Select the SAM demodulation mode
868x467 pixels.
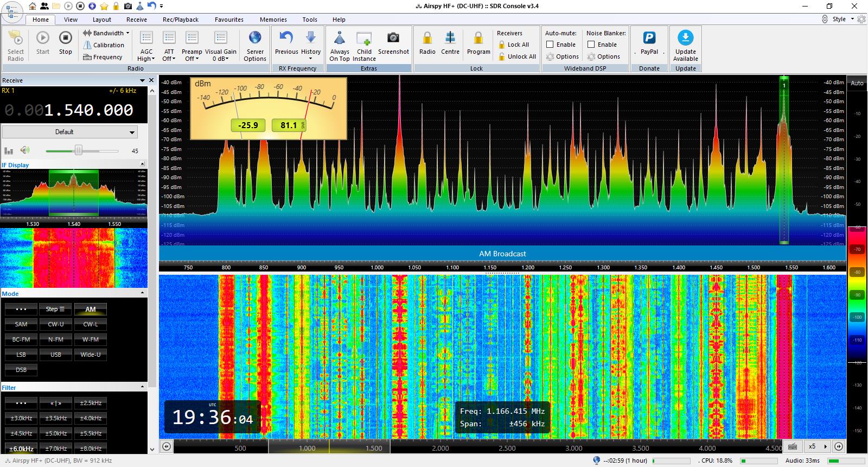pyautogui.click(x=21, y=324)
